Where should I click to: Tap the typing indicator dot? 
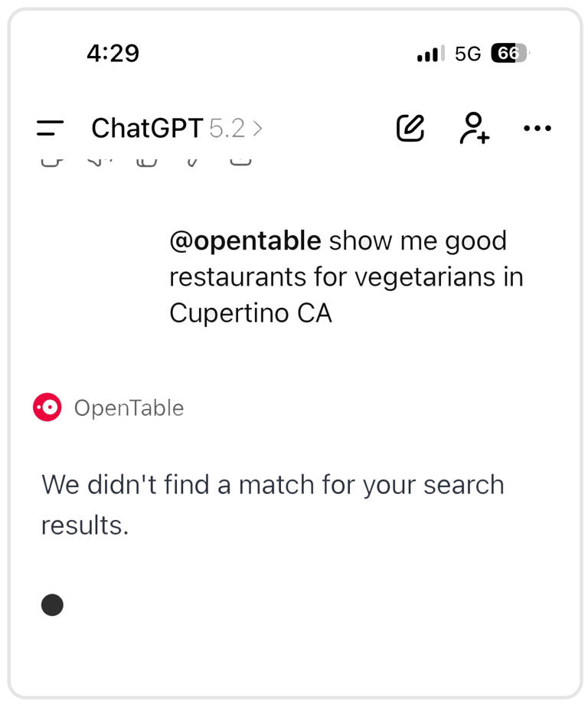(x=52, y=604)
